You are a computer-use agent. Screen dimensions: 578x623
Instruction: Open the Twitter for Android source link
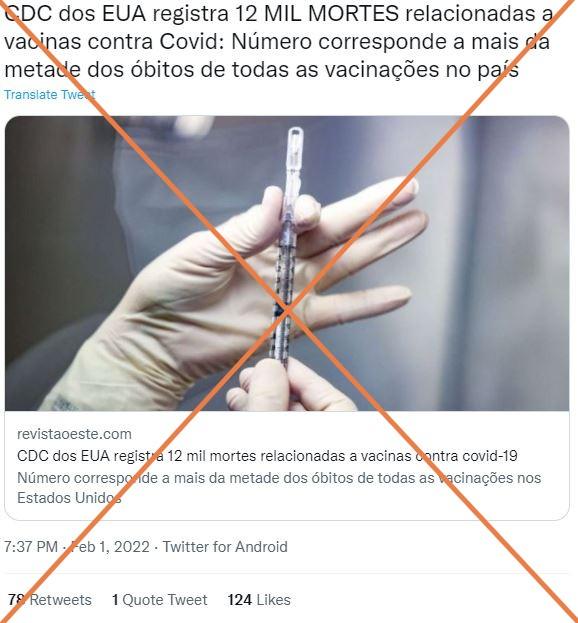point(225,547)
